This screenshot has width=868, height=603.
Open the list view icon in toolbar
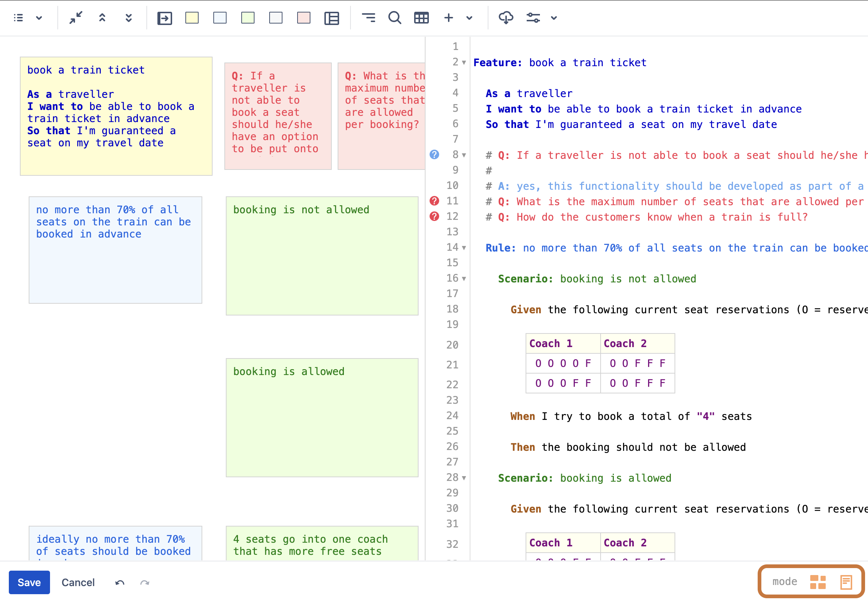tap(18, 18)
